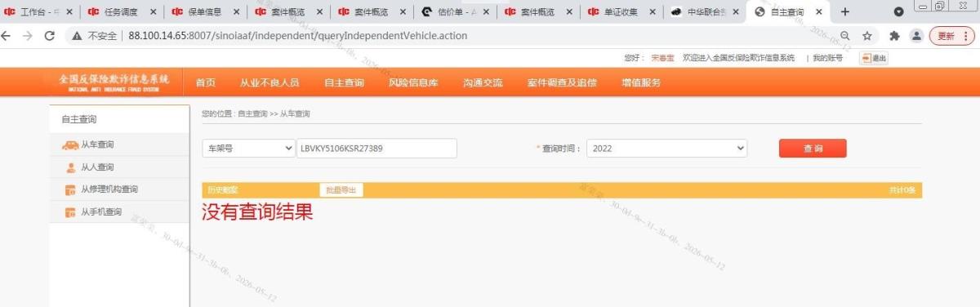Open the 自主查询 nav menu
Viewport: 980px width, 307px height.
344,82
